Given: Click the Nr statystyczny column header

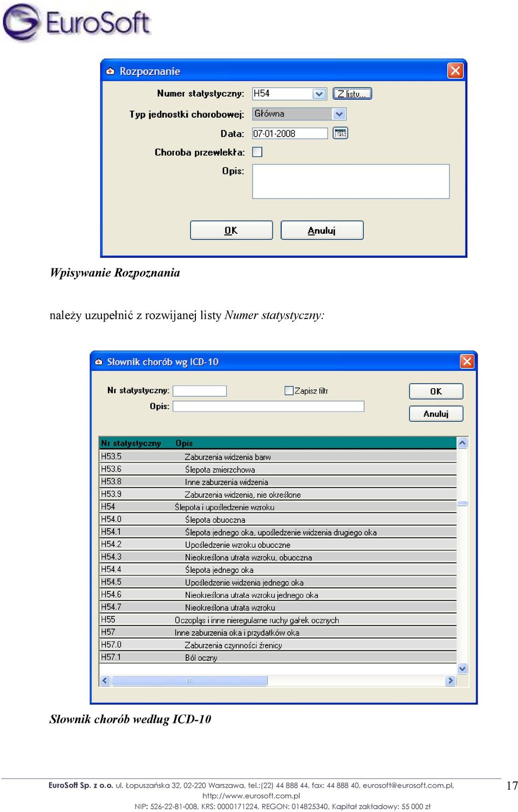Looking at the screenshot, I should (x=131, y=443).
